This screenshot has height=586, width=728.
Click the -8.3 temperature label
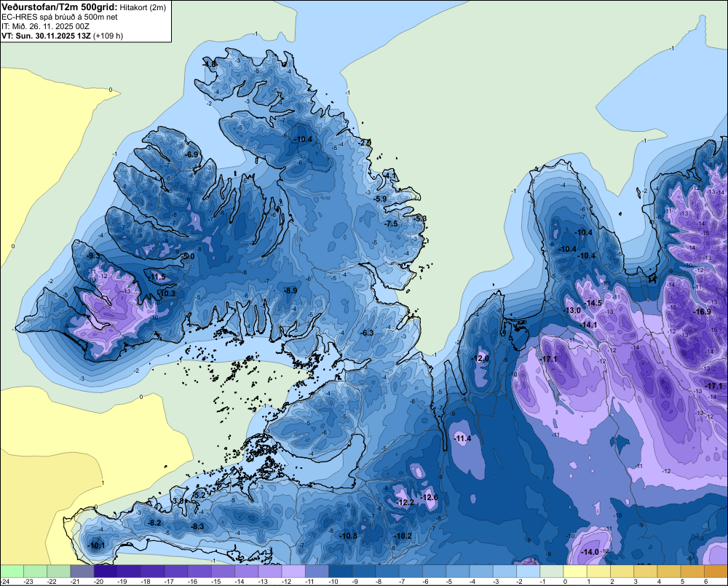tap(198, 526)
